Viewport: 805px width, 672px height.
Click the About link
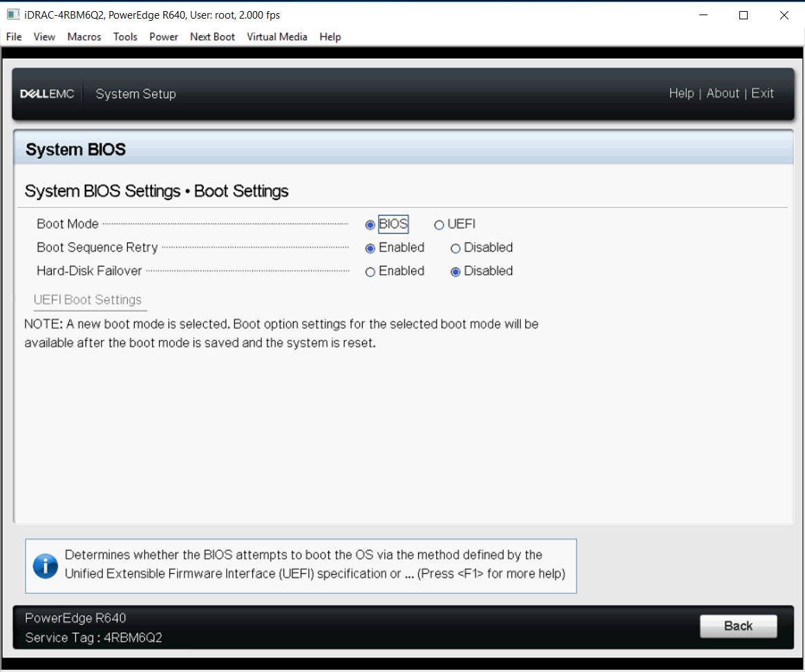(x=723, y=93)
